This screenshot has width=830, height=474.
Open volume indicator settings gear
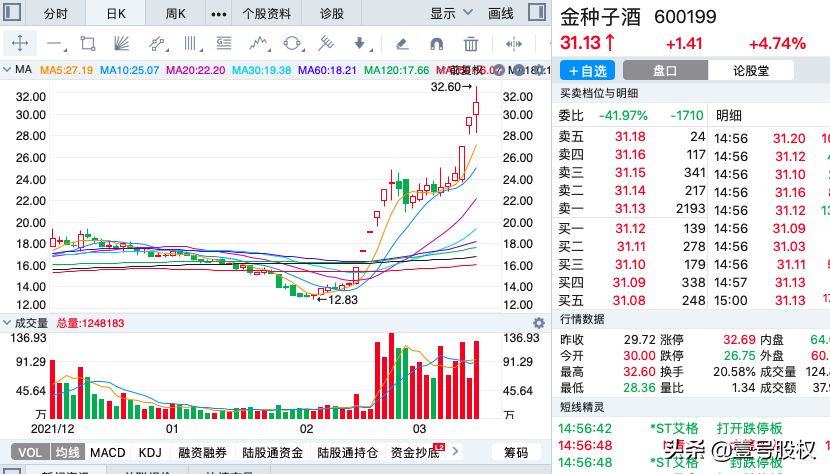539,323
